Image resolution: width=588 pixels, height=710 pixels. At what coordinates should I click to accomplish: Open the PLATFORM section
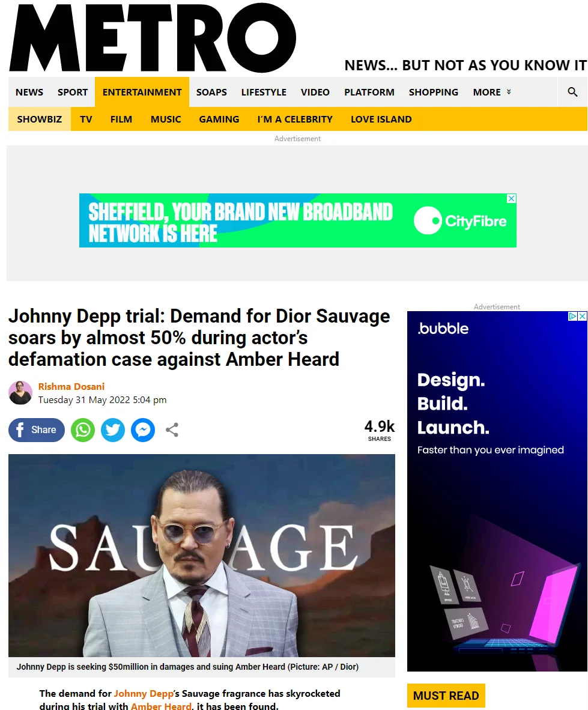(x=369, y=92)
